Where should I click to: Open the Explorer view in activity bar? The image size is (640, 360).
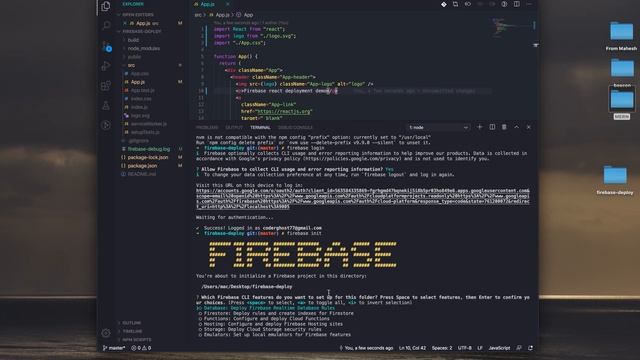click(x=106, y=6)
